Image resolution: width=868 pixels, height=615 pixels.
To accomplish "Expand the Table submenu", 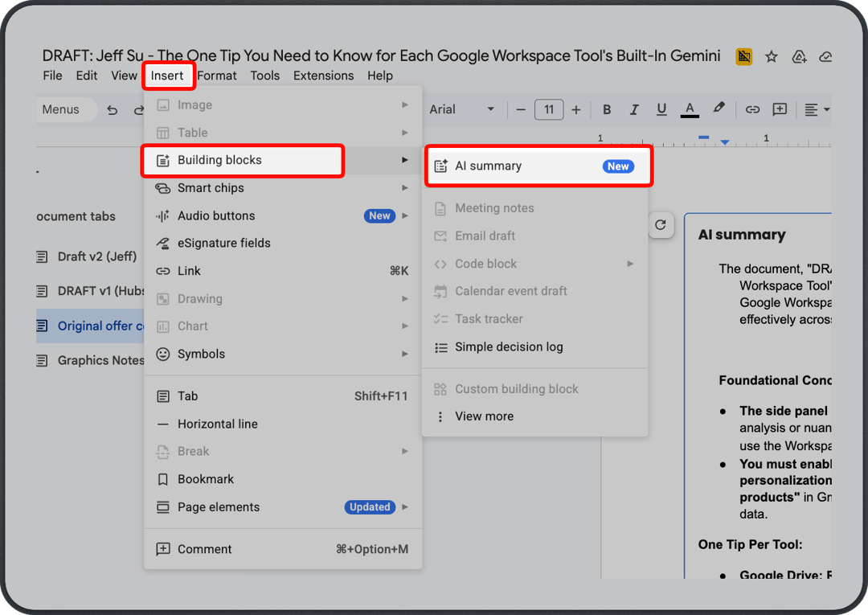I will (283, 133).
